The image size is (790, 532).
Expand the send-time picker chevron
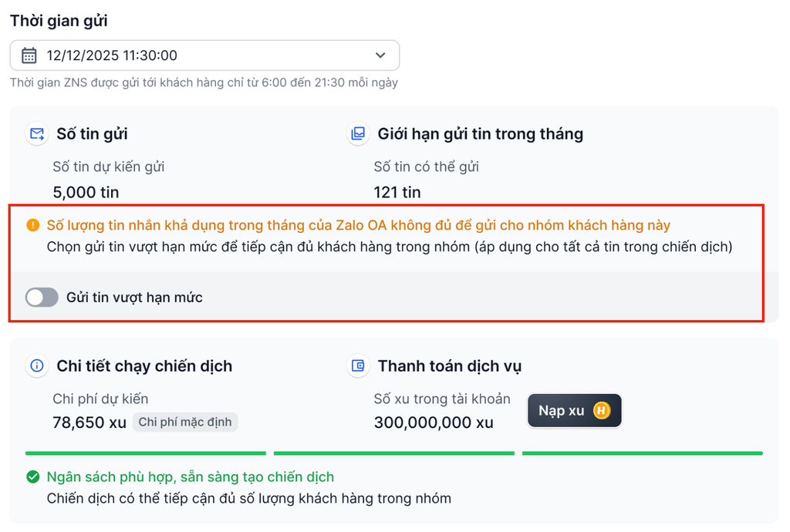coord(380,56)
